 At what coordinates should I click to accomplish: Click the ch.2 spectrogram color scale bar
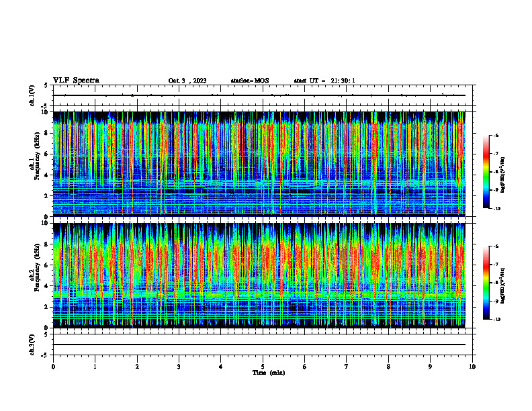[486, 283]
